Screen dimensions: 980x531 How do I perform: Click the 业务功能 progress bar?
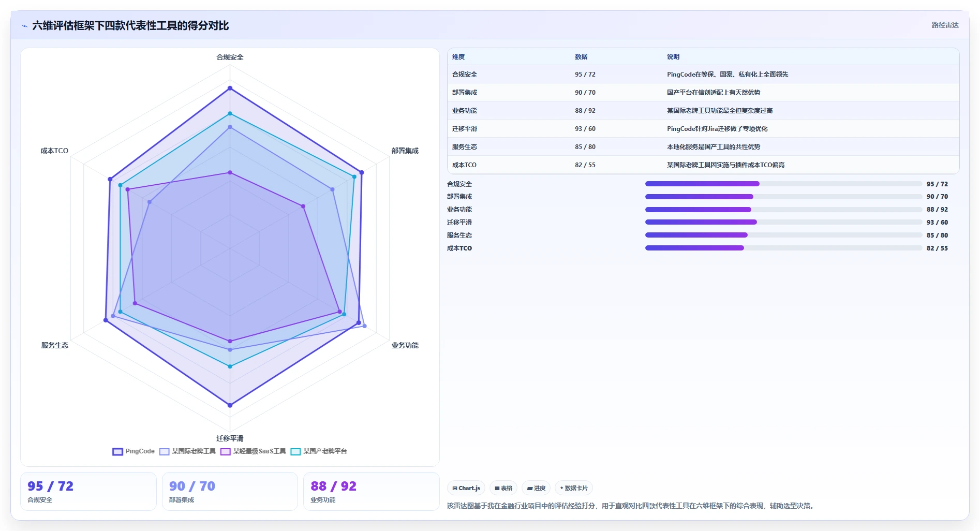(783, 210)
